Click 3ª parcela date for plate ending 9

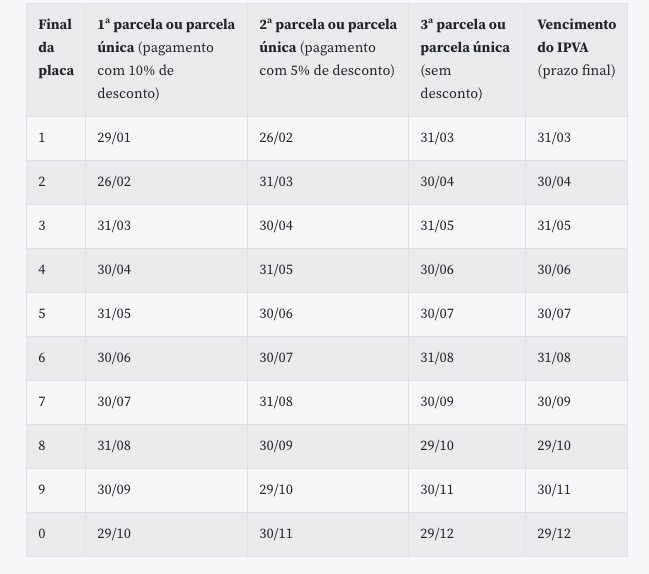pyautogui.click(x=437, y=490)
